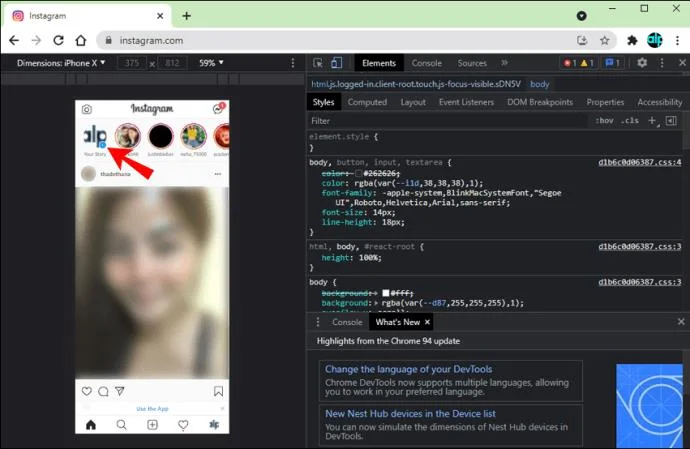The width and height of the screenshot is (690, 449).
Task: Click the error and warning counter
Action: [579, 63]
